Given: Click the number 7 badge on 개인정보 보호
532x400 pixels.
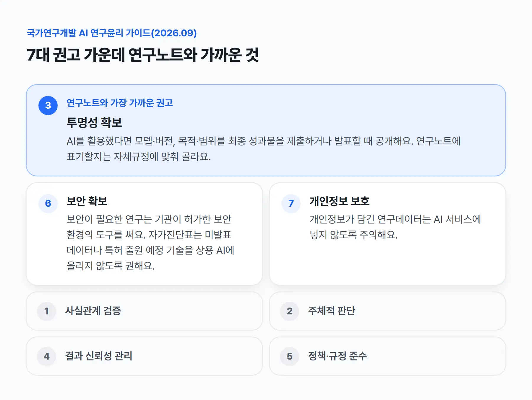Looking at the screenshot, I should click(x=291, y=203).
